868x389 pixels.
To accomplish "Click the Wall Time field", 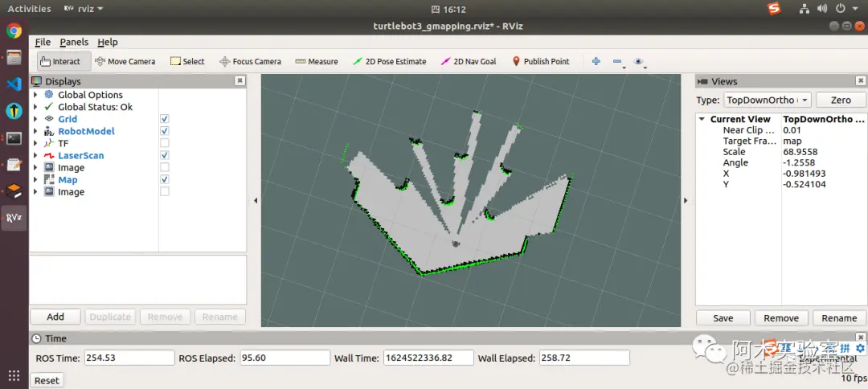I will click(x=428, y=358).
